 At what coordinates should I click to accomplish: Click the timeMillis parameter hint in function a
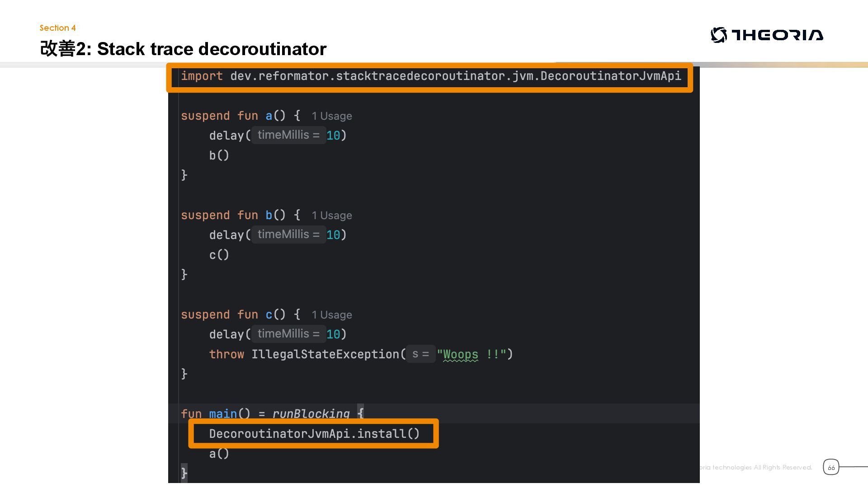click(x=288, y=135)
